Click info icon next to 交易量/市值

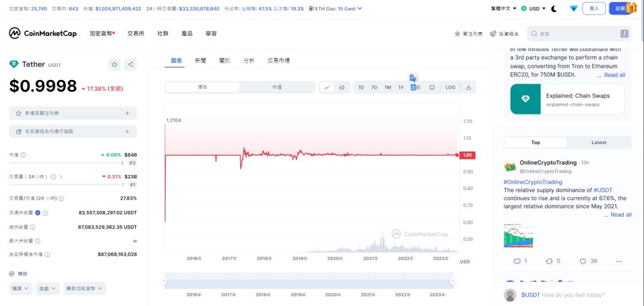[x=61, y=199]
